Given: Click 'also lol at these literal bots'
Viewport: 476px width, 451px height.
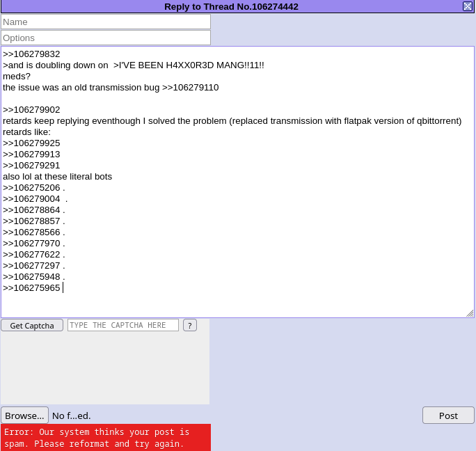Looking at the screenshot, I should pyautogui.click(x=57, y=177).
